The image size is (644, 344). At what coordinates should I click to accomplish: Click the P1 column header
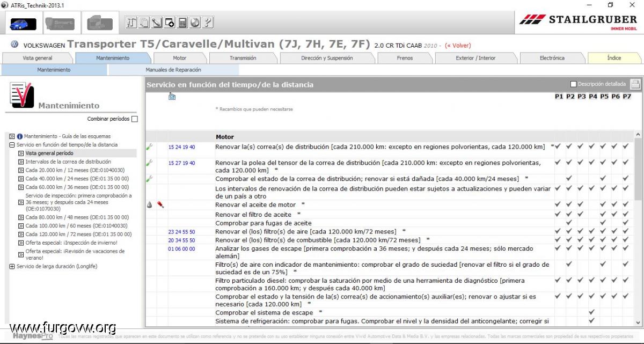click(559, 97)
